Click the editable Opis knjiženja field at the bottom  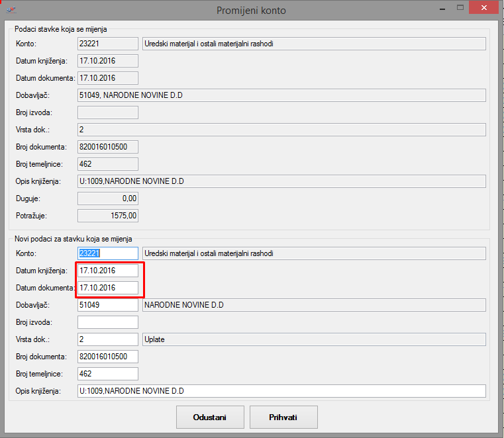coord(281,391)
